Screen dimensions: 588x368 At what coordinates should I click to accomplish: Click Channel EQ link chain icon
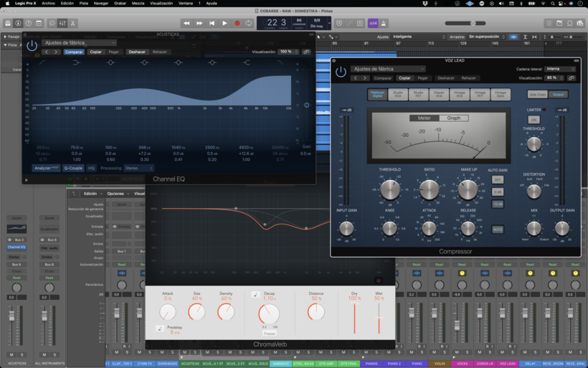(306, 52)
